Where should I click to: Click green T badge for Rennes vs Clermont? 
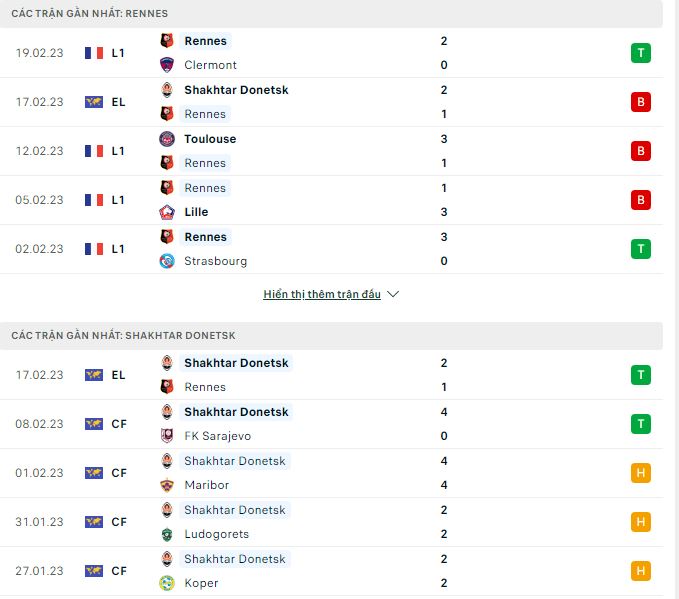pyautogui.click(x=640, y=53)
